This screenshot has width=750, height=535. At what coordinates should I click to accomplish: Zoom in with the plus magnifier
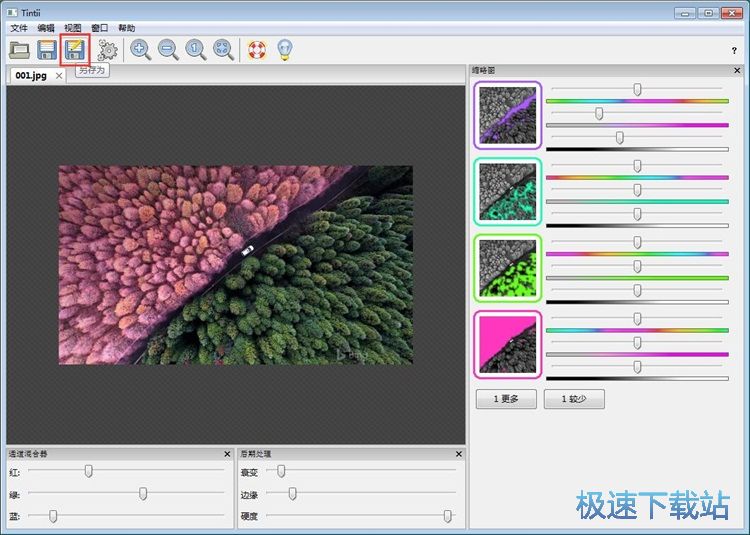pos(141,49)
